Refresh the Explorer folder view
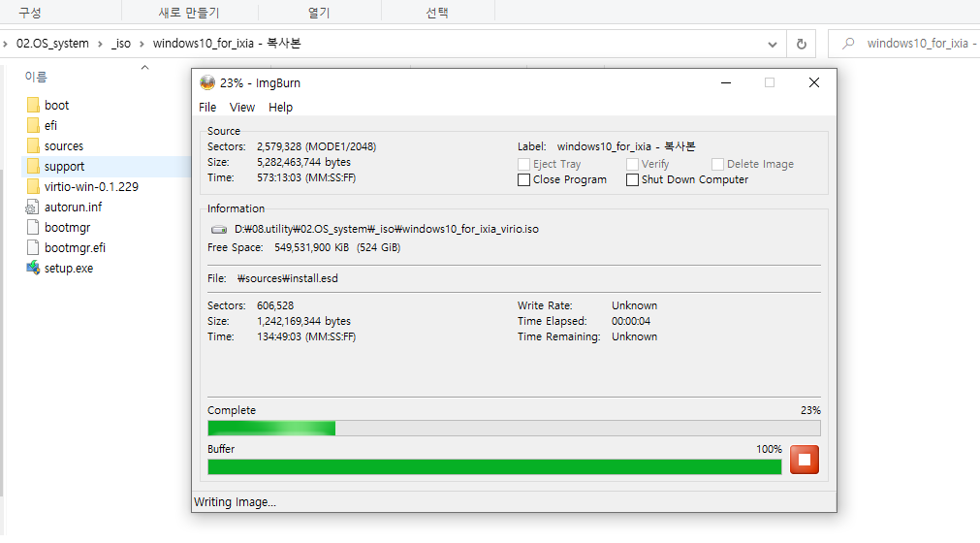The image size is (980, 543). [x=802, y=44]
